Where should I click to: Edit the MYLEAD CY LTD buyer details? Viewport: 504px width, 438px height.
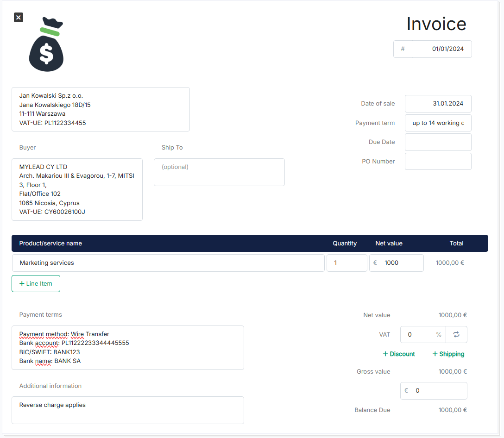coord(77,189)
